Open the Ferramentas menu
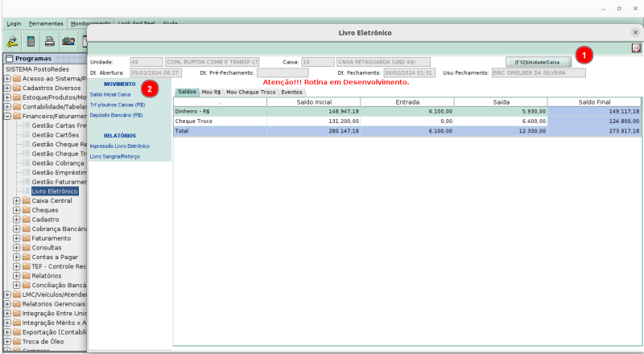The image size is (644, 354). point(46,24)
